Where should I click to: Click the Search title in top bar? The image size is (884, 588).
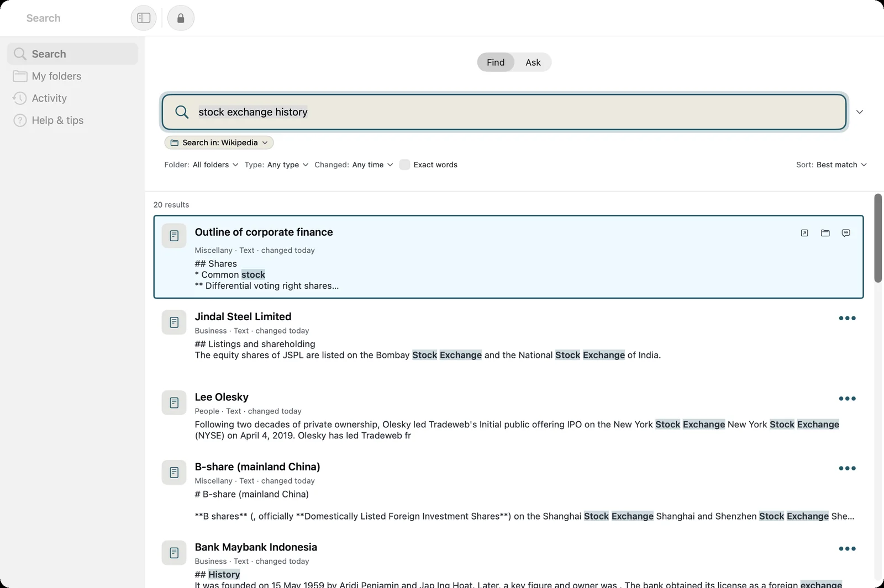[43, 18]
